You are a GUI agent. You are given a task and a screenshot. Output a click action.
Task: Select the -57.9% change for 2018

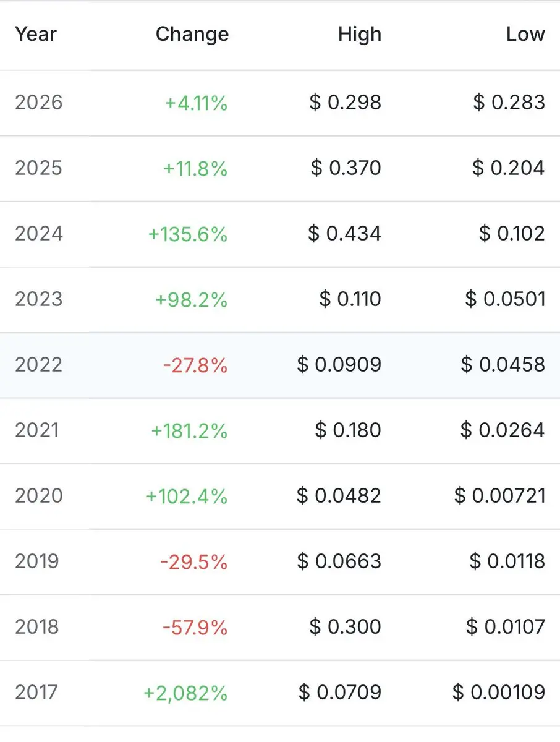tap(195, 627)
